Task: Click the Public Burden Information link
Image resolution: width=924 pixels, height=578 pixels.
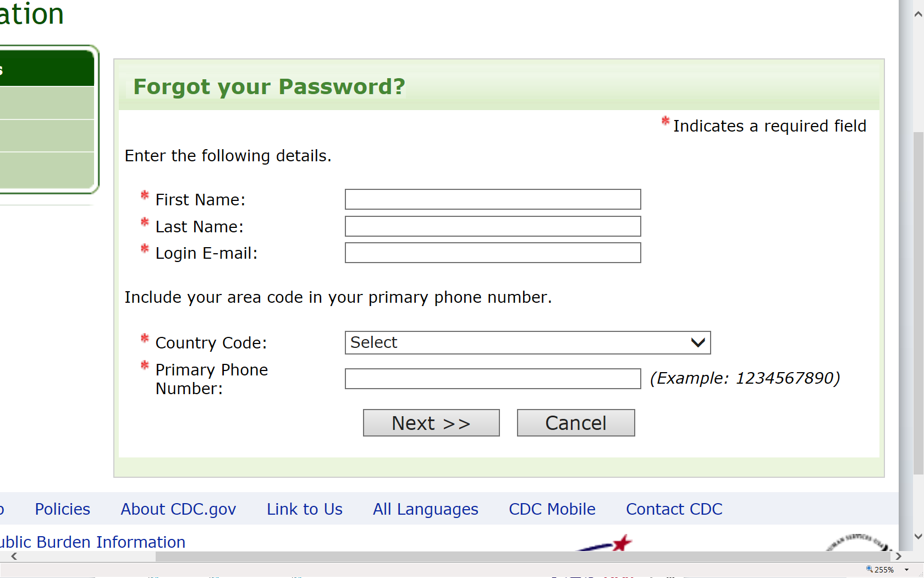Action: tap(92, 542)
